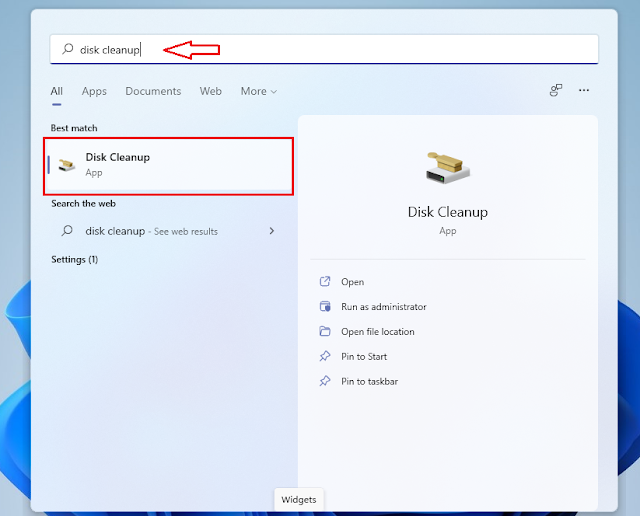Click Disk Cleanup icon in best match
Image resolution: width=640 pixels, height=516 pixels.
pyautogui.click(x=67, y=165)
